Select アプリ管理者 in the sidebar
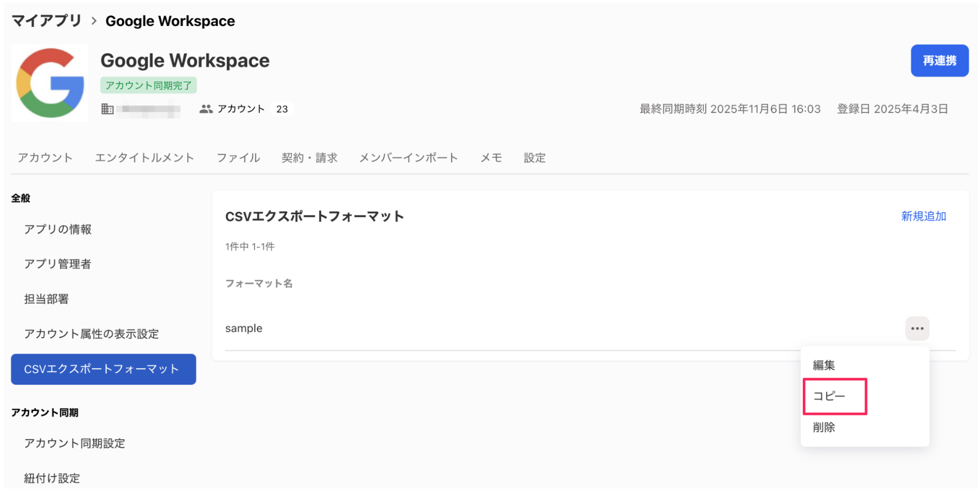Viewport: 980px width, 493px height. pos(57,264)
